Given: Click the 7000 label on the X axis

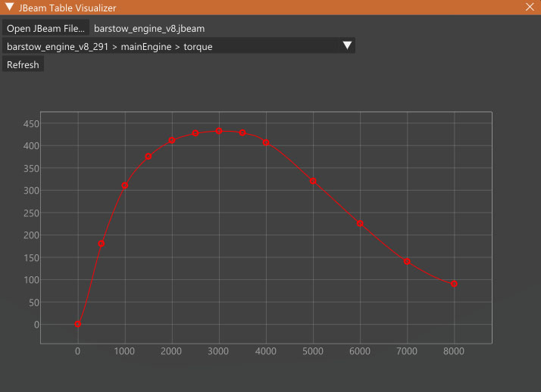Looking at the screenshot, I should point(407,351).
